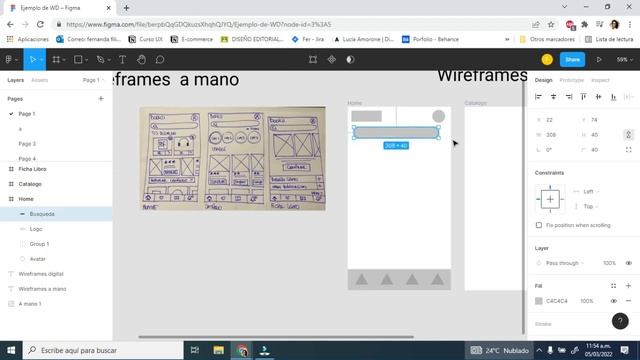Click the Align right icon
Viewport: 640px width, 360px height.
pyautogui.click(x=569, y=97)
